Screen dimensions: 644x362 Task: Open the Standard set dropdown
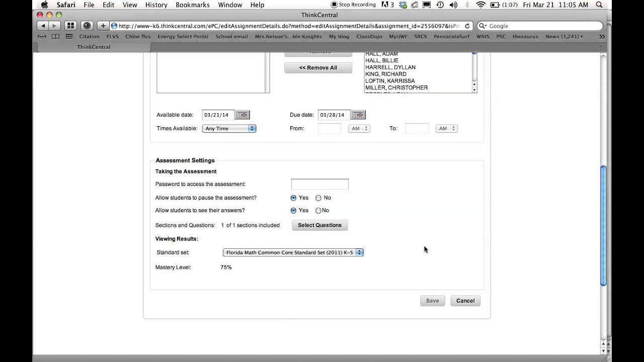click(293, 252)
